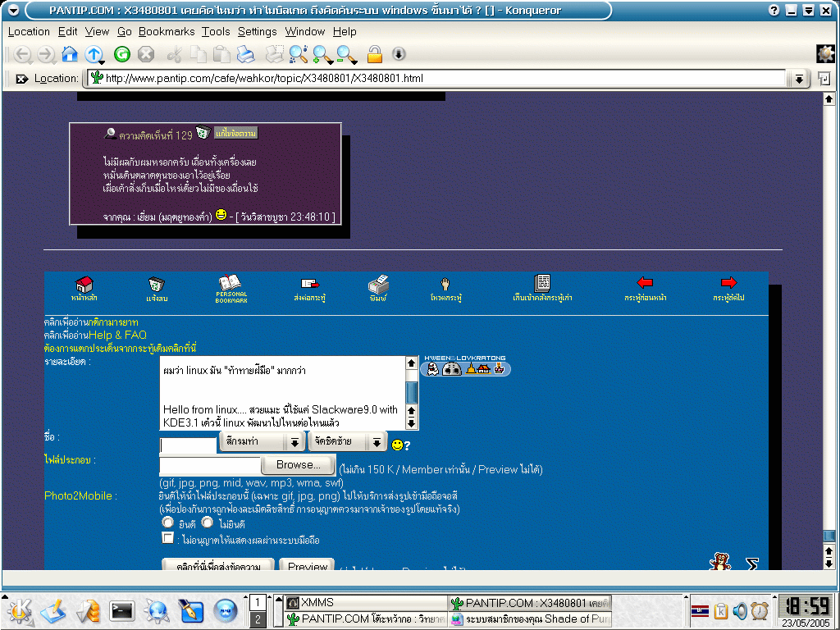Open the Window menu

305,32
